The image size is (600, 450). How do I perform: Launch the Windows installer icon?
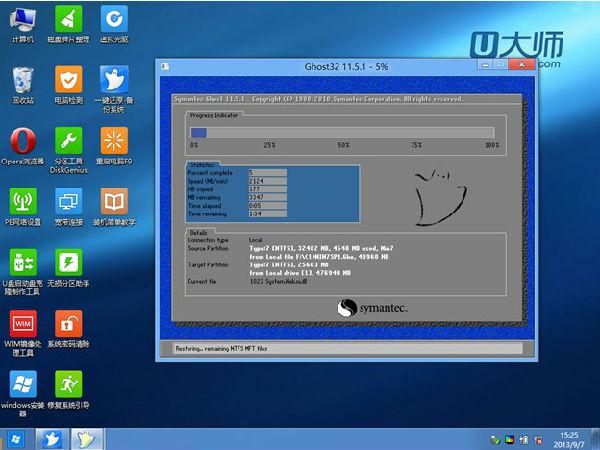[22, 385]
